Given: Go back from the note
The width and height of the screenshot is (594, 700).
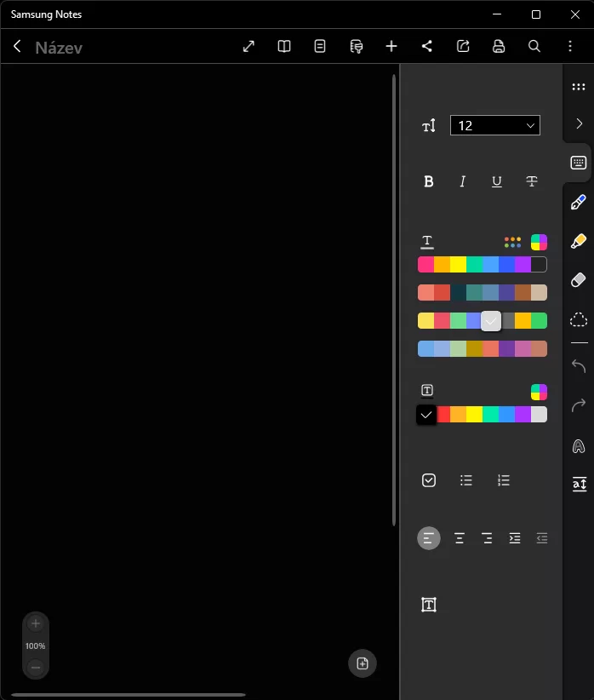Looking at the screenshot, I should point(17,46).
